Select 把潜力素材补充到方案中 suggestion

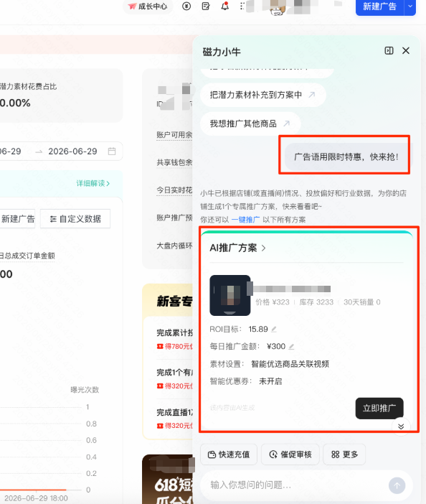(x=263, y=95)
